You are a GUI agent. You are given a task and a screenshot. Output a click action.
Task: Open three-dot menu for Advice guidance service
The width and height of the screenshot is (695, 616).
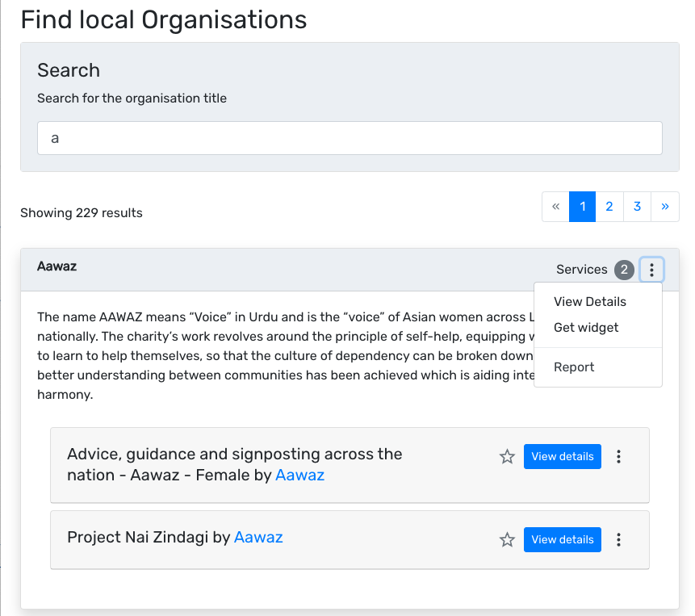pyautogui.click(x=618, y=456)
